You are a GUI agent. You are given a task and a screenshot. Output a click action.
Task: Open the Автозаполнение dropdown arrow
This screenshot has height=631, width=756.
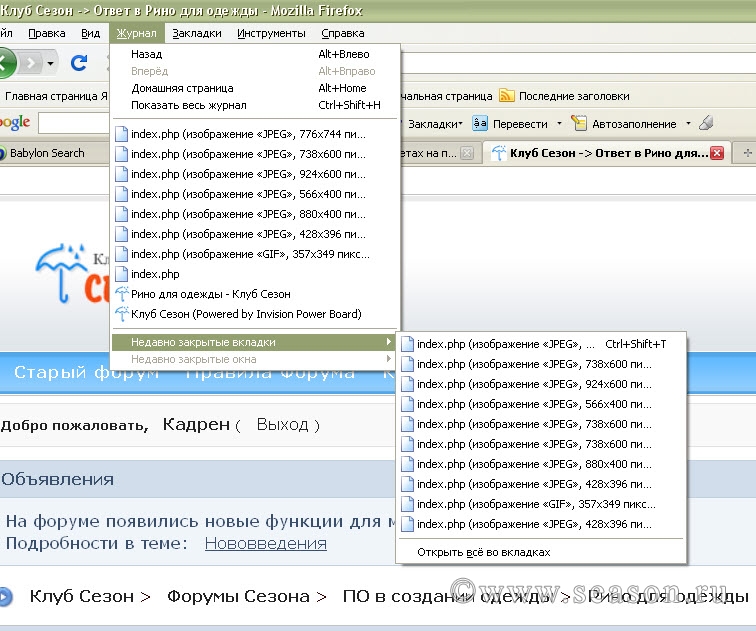(x=688, y=123)
